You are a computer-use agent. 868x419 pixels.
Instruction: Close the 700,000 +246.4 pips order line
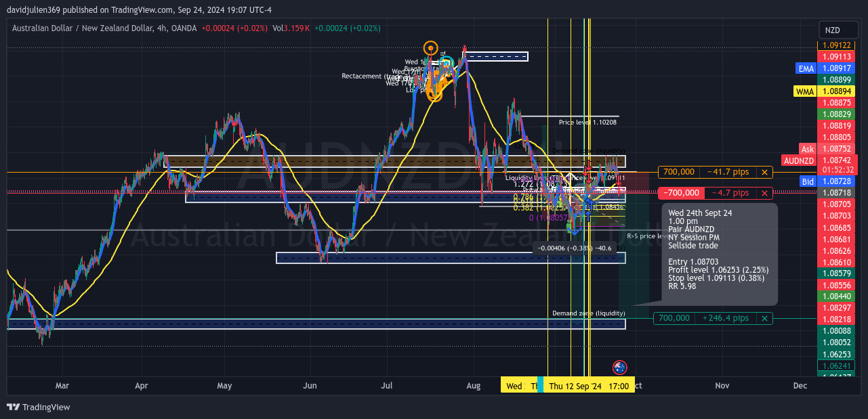[764, 318]
